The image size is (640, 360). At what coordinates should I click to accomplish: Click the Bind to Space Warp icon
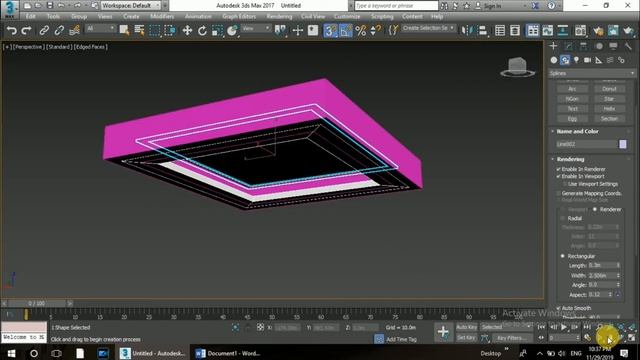coord(75,31)
